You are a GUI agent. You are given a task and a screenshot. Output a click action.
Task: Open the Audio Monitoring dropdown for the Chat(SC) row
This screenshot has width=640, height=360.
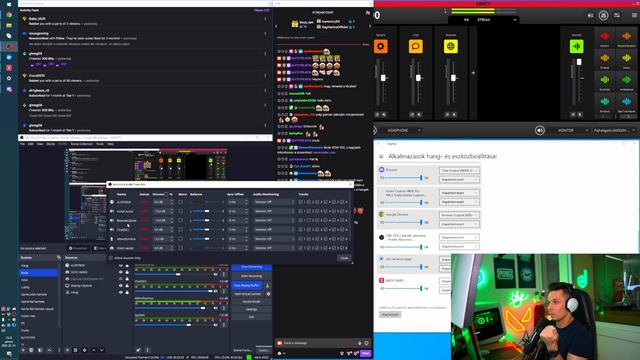(x=273, y=229)
